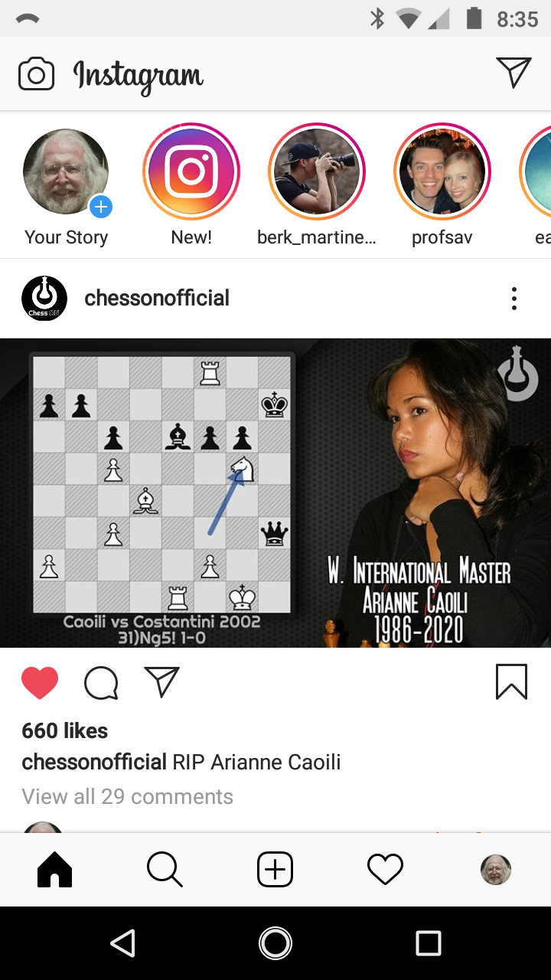The height and width of the screenshot is (980, 551).
Task: Open post options three-dot menu
Action: [x=514, y=299]
